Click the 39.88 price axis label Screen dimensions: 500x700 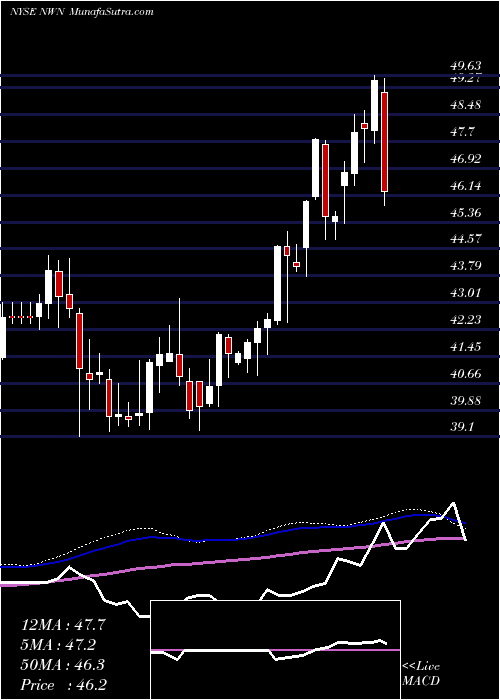click(465, 400)
